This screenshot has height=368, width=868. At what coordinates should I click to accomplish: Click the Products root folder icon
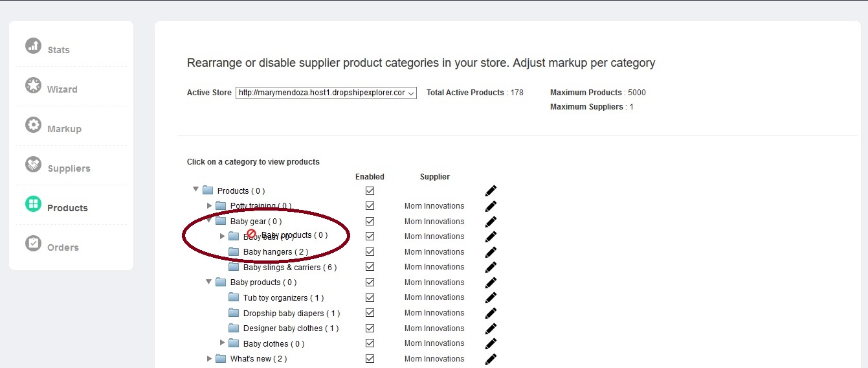pos(208,190)
